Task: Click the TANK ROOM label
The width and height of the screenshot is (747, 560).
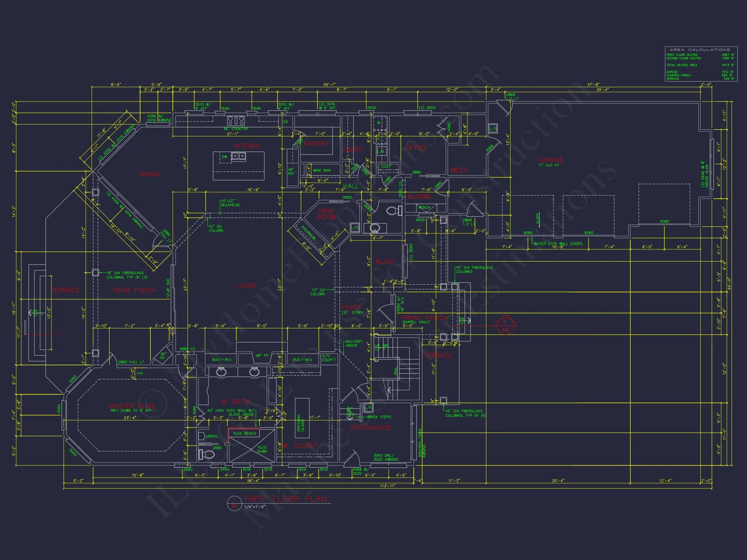Action: click(x=326, y=214)
